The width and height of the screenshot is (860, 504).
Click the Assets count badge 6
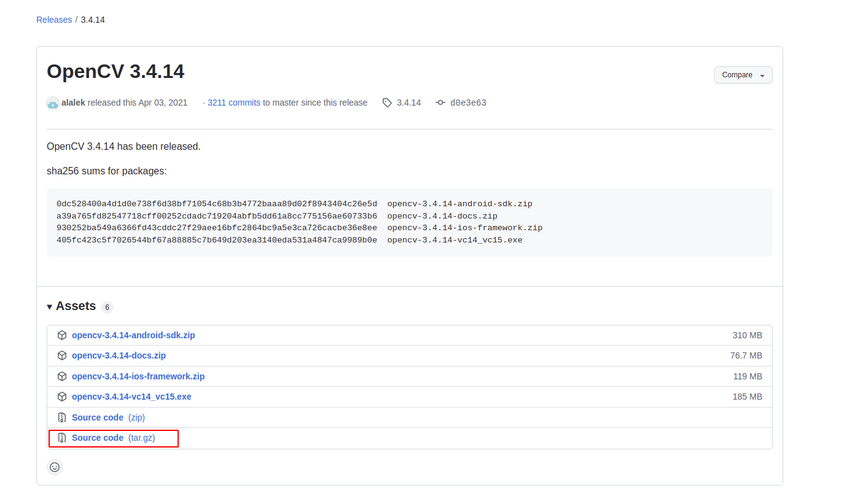pos(107,307)
